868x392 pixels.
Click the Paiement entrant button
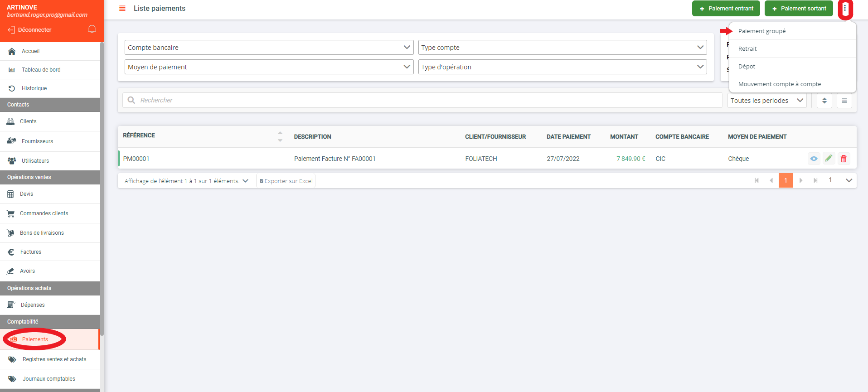726,9
